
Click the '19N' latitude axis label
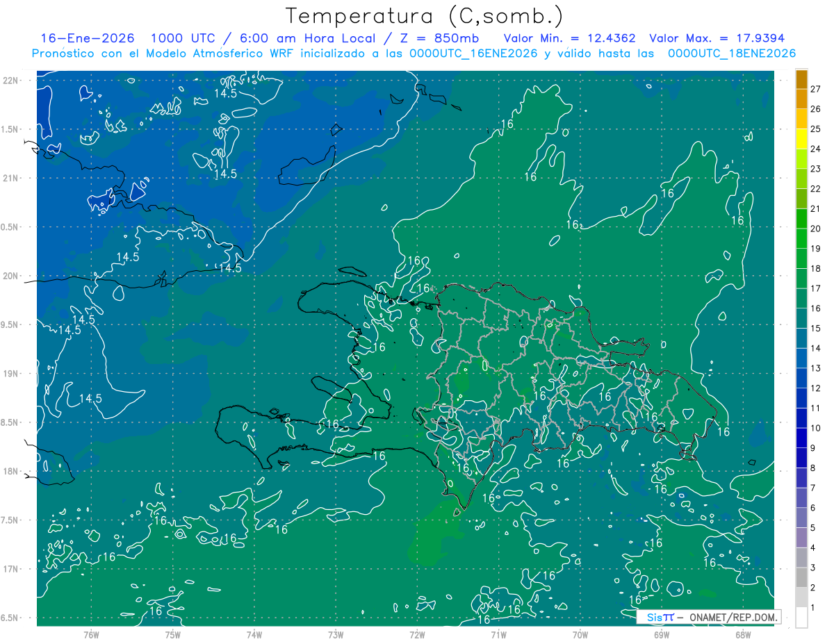click(x=10, y=374)
